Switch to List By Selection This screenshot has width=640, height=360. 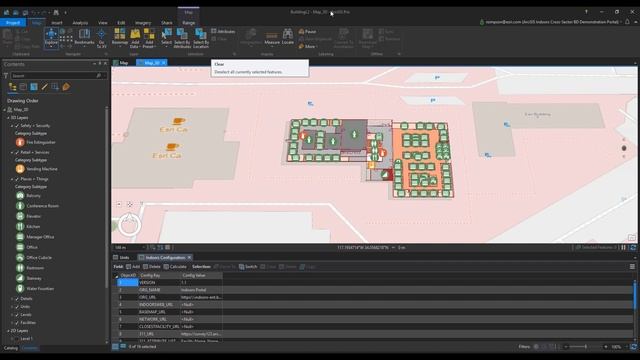coord(34,87)
